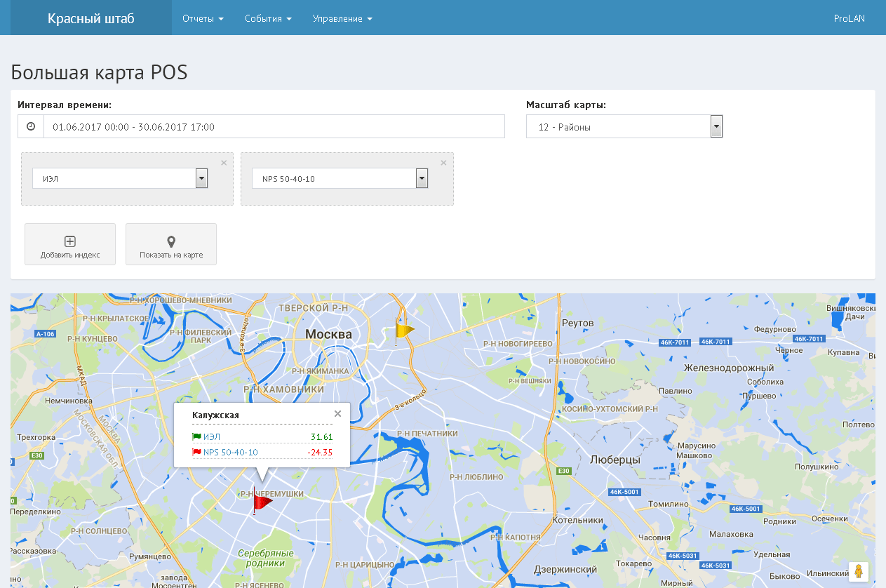Open the Управление menu
This screenshot has height=588, width=886.
click(x=342, y=18)
